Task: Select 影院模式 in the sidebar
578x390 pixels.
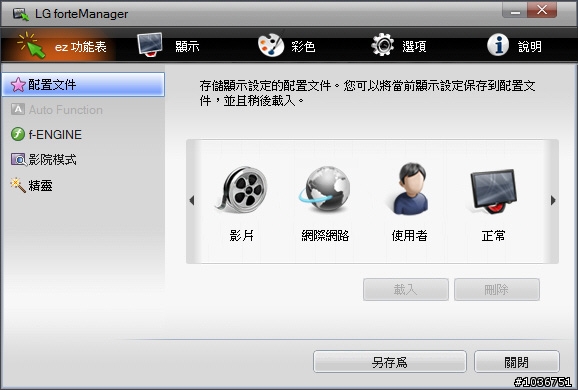Action: coord(83,160)
